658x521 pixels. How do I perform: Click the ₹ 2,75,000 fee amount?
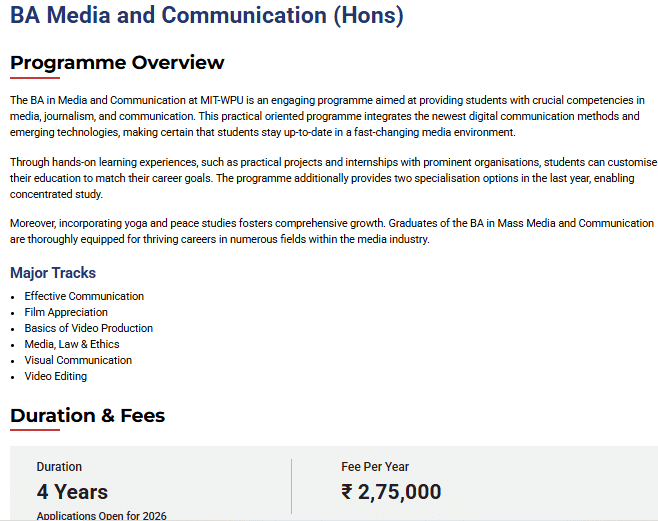[391, 492]
